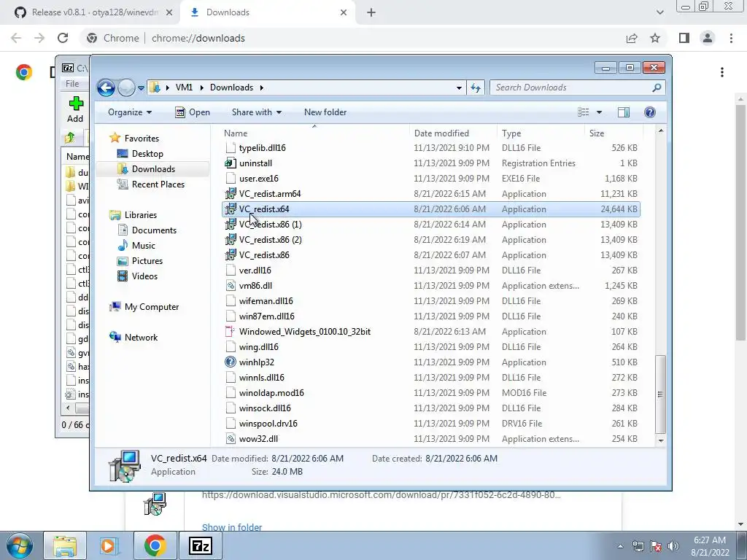Image resolution: width=747 pixels, height=560 pixels.
Task: Open the Music library
Action: 143,246
